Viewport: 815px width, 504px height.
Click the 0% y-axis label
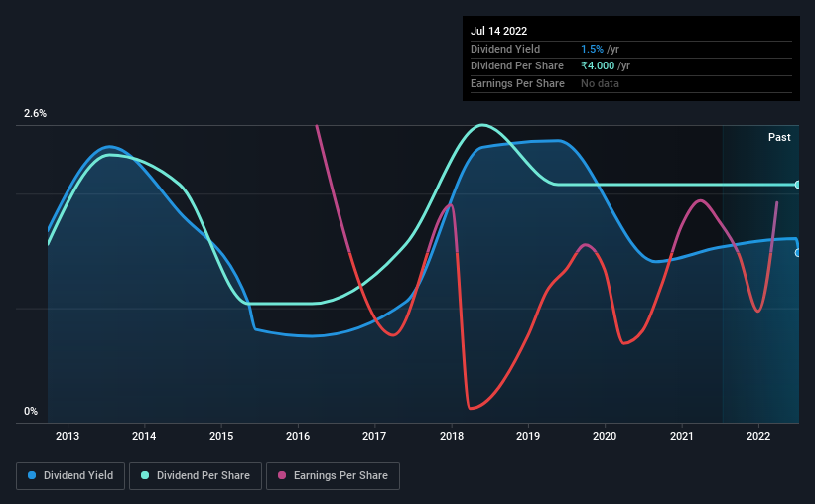(x=31, y=411)
